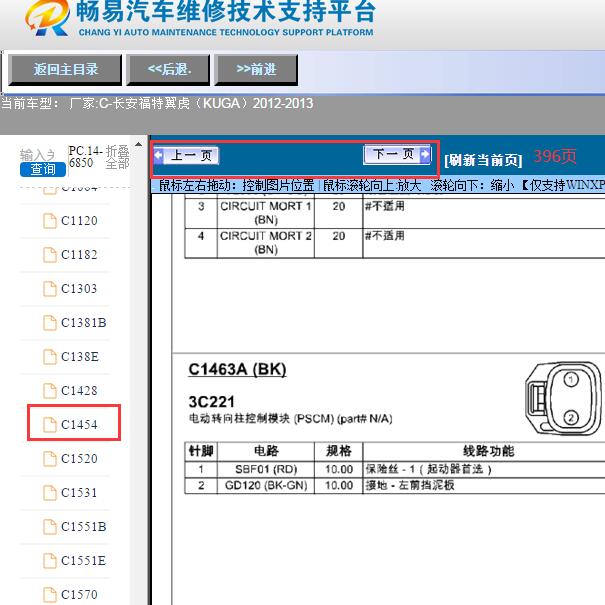Open the C1520 tree entry
The image size is (605, 605).
tap(79, 458)
